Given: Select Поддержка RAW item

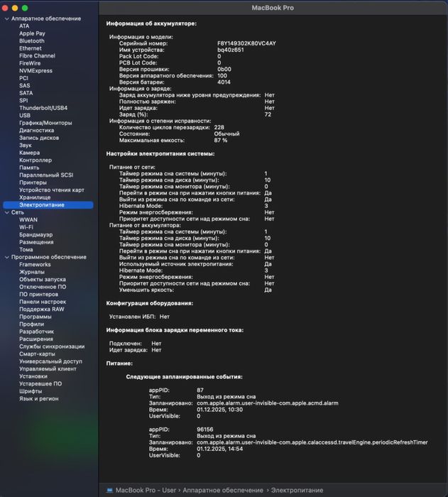Looking at the screenshot, I should click(42, 310).
